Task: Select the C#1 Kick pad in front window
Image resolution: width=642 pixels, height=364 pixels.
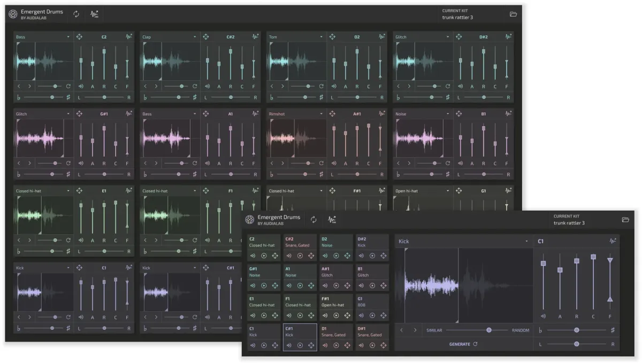Action: [x=300, y=337]
